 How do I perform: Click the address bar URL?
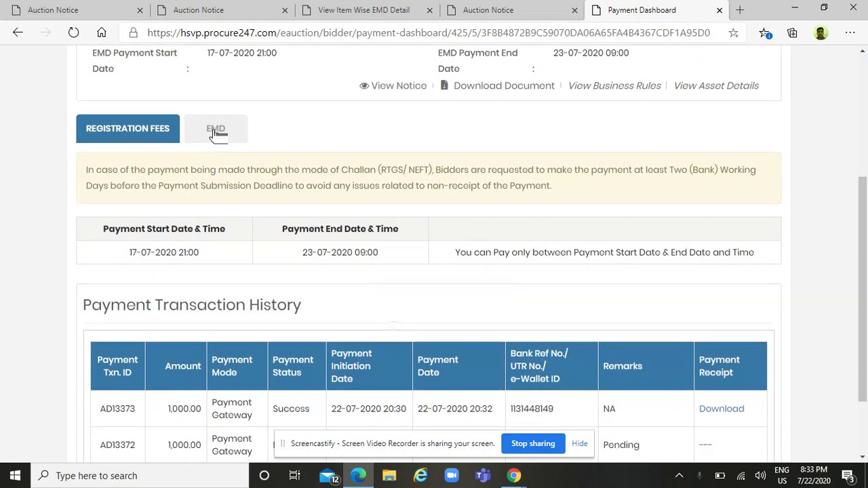click(429, 33)
